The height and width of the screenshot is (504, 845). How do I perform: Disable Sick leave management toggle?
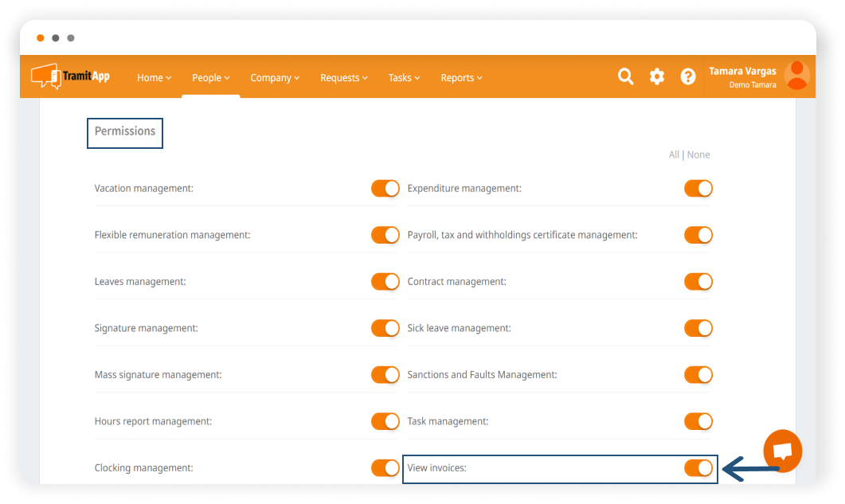(x=698, y=328)
